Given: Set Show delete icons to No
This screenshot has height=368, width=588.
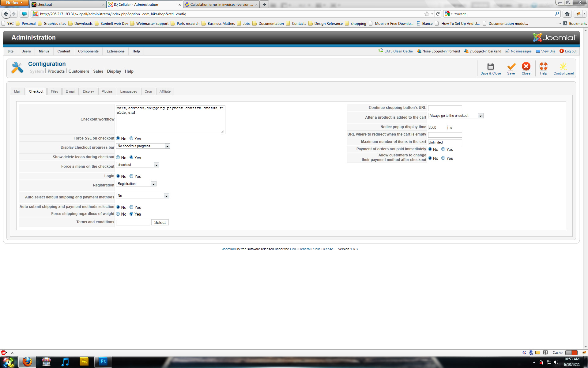Looking at the screenshot, I should (118, 158).
